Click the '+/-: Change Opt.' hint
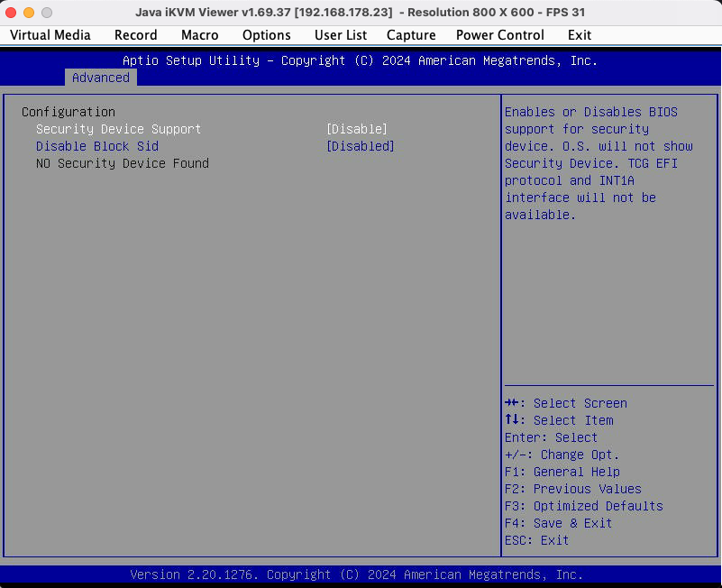Screen dimensions: 722x588 click(x=562, y=455)
